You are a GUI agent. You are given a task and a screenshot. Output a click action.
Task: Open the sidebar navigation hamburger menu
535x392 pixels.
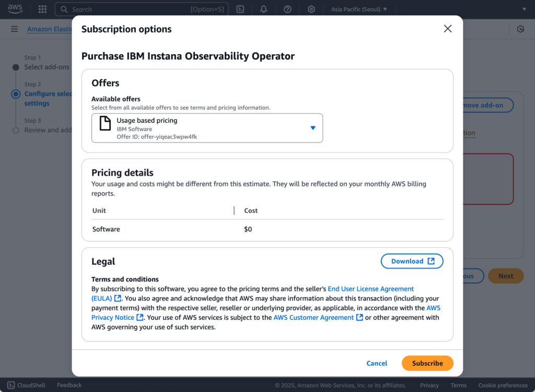click(14, 29)
